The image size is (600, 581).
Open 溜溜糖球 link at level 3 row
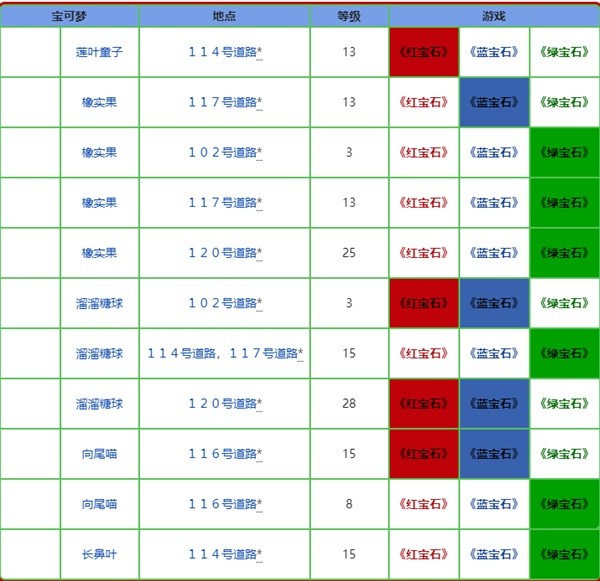pos(99,303)
